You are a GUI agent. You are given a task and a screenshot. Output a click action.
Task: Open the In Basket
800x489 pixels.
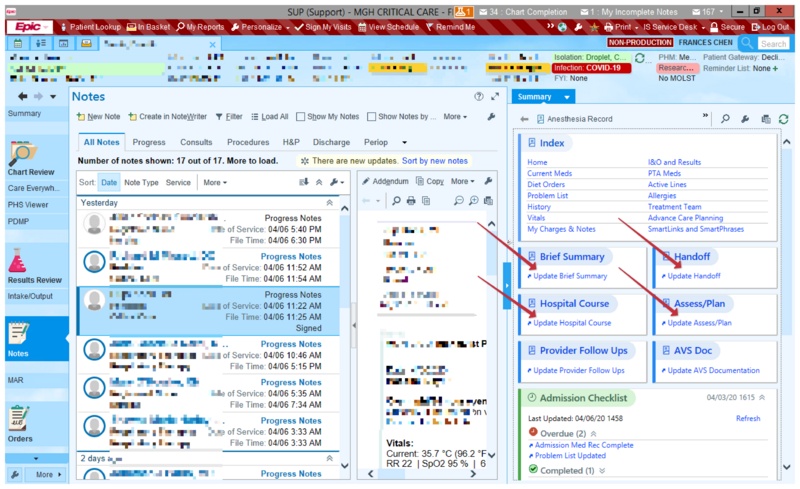click(148, 27)
